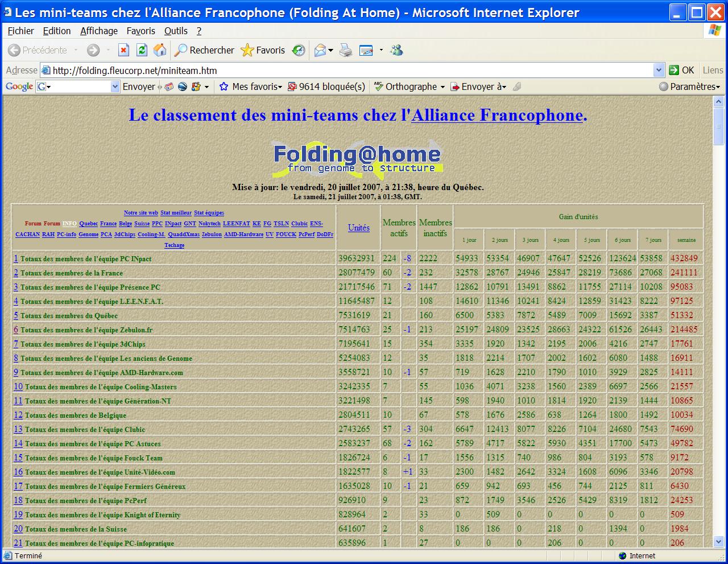Screen dimensions: 728x564
Task: Click the Alliance Francophone title link
Action: pos(497,115)
